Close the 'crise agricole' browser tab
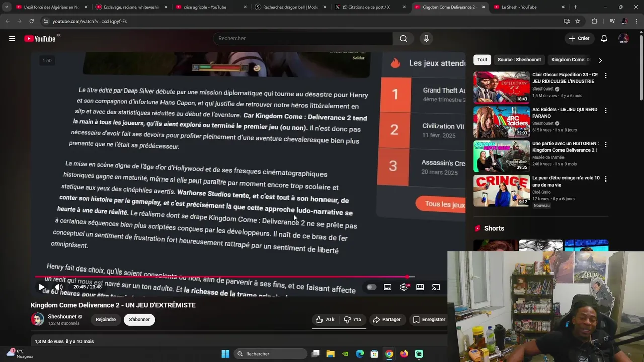 [x=245, y=7]
